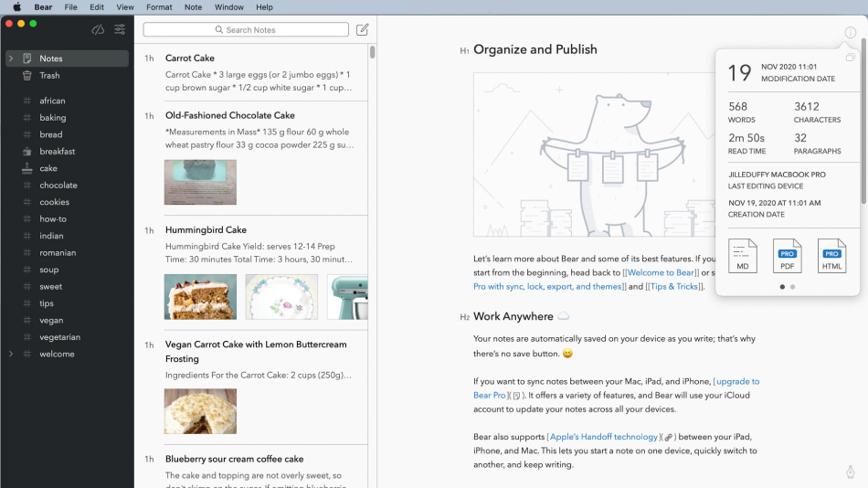868x488 pixels.
Task: Open the Help menu
Action: [x=265, y=7]
